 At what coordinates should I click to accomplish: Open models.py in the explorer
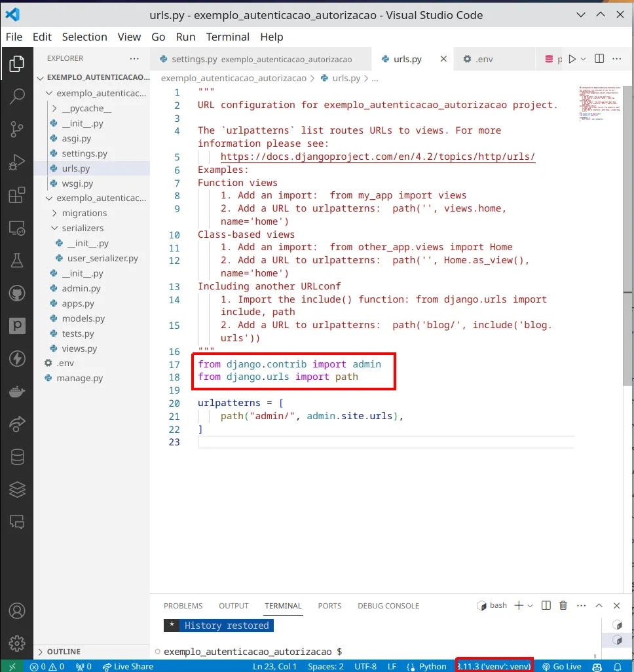coord(83,318)
